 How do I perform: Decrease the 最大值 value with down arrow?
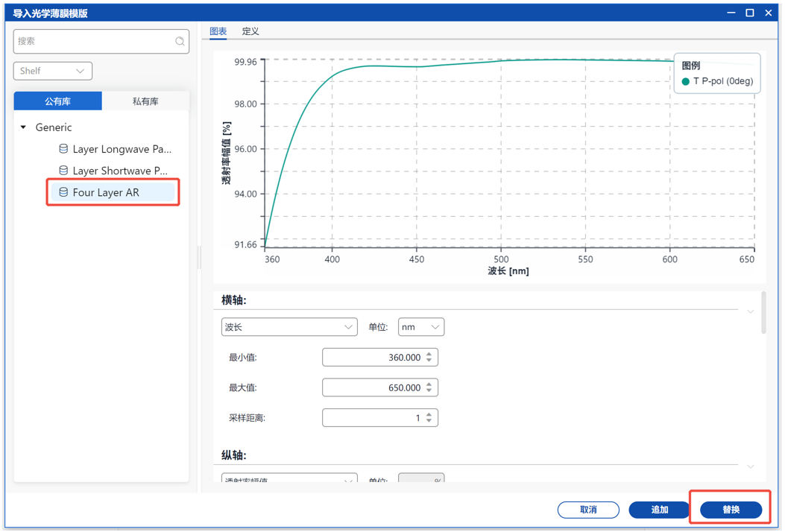pyautogui.click(x=429, y=391)
